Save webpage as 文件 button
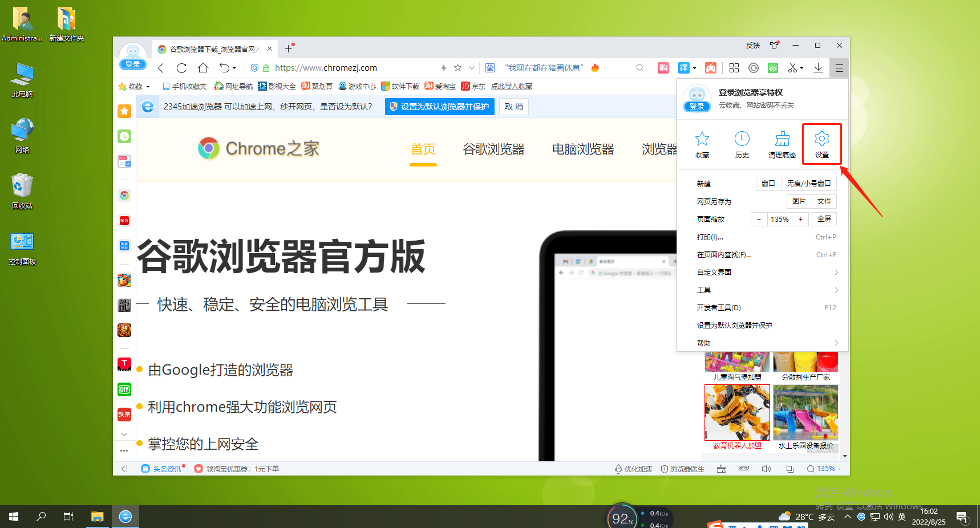 tap(824, 201)
